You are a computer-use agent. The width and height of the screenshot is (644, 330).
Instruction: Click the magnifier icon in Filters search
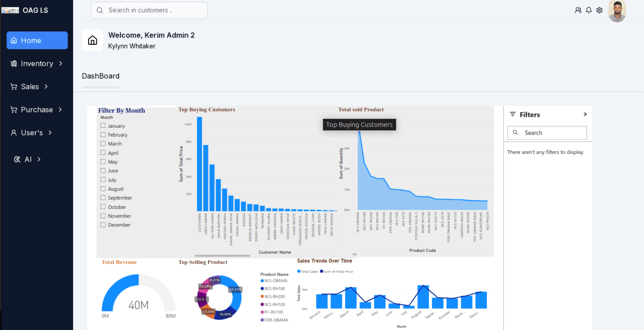[x=515, y=132]
